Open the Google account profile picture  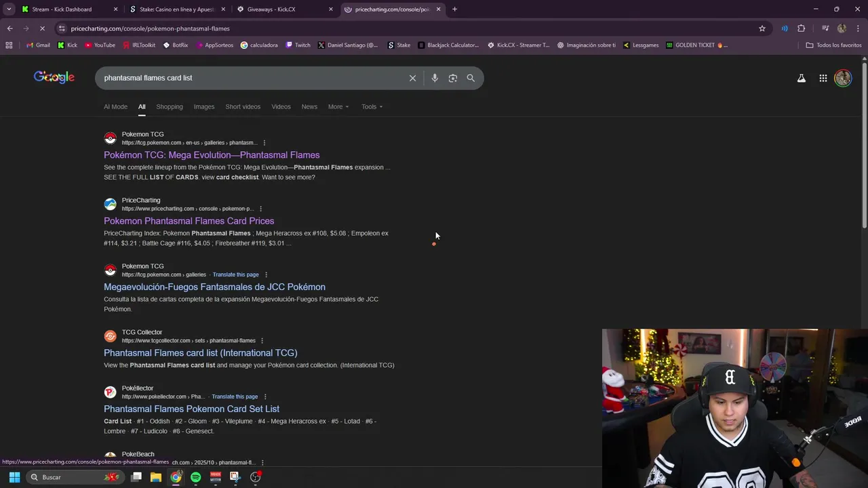[x=843, y=78]
